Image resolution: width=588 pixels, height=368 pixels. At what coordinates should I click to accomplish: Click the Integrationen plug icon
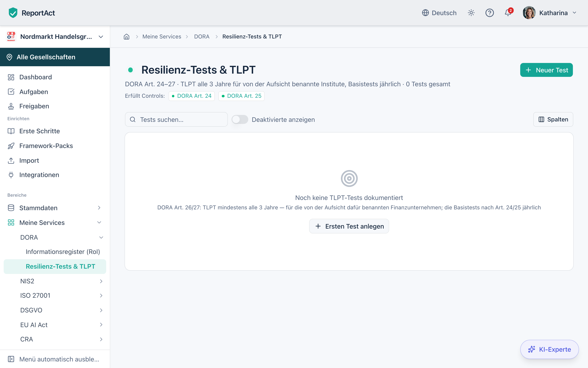point(11,175)
